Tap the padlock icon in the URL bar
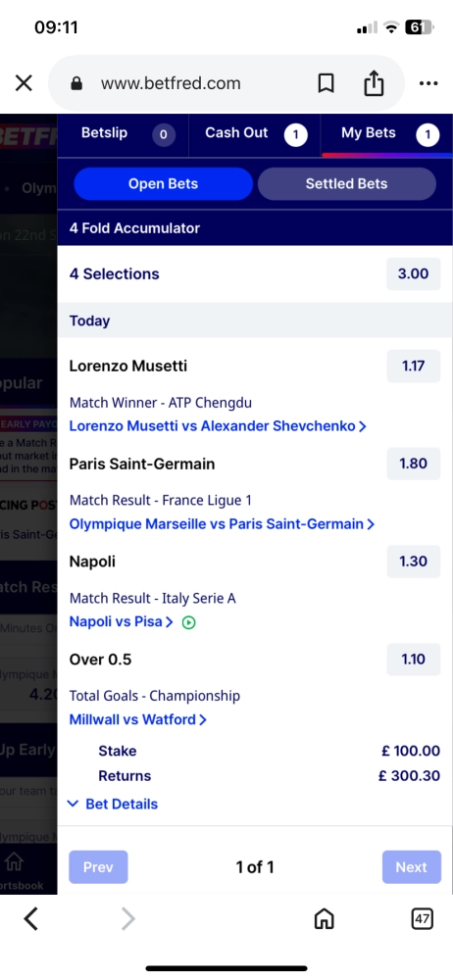Screen dimensions: 453x980 tap(76, 83)
